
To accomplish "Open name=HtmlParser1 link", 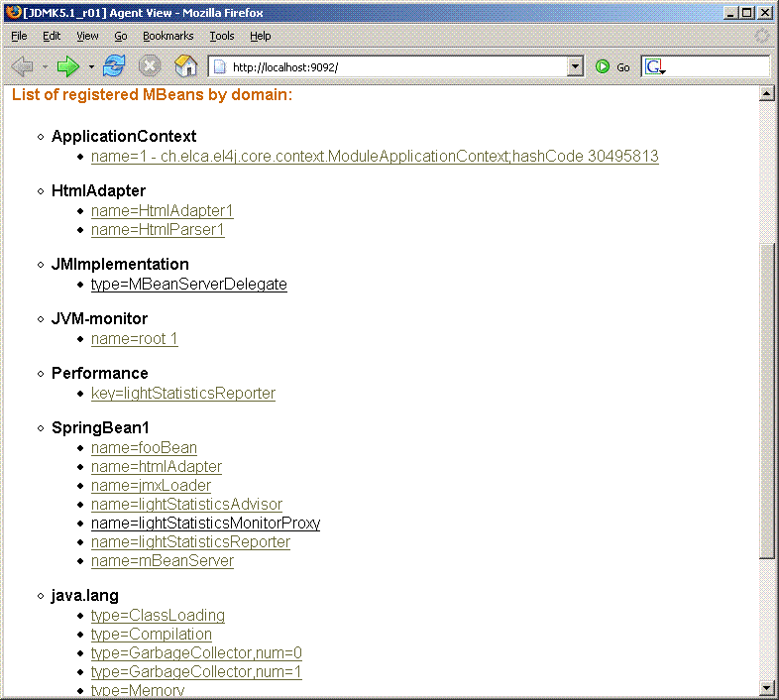I will pos(158,230).
